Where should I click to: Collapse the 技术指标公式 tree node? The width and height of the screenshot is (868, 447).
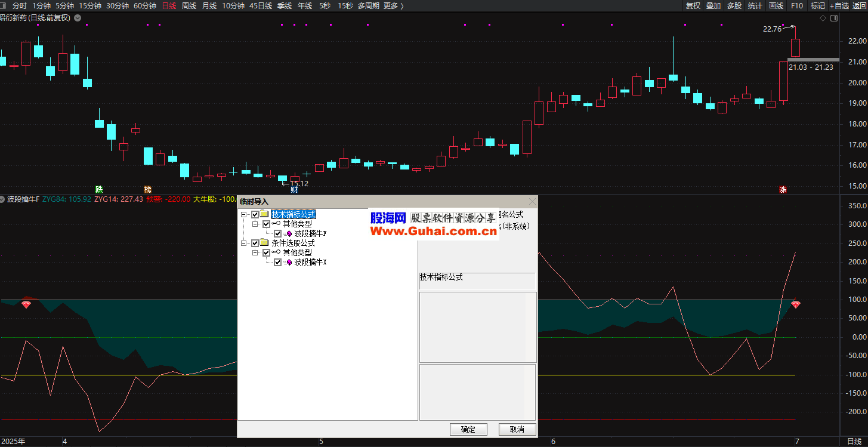[x=244, y=214]
